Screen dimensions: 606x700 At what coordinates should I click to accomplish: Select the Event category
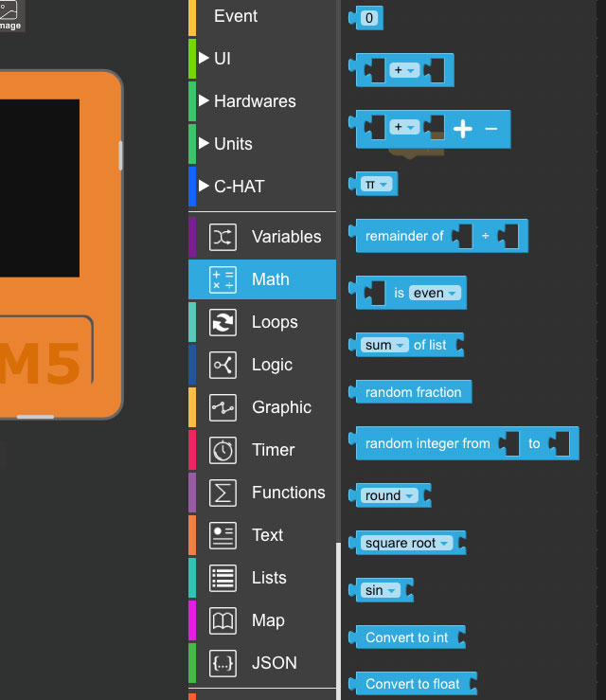pyautogui.click(x=236, y=16)
